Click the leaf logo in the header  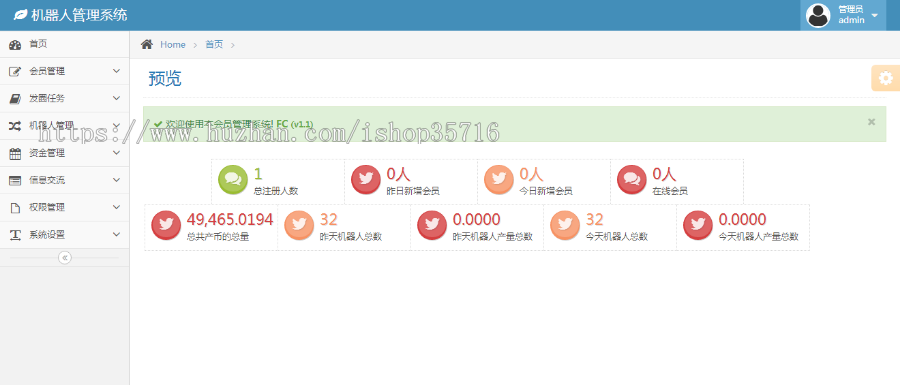click(x=21, y=15)
